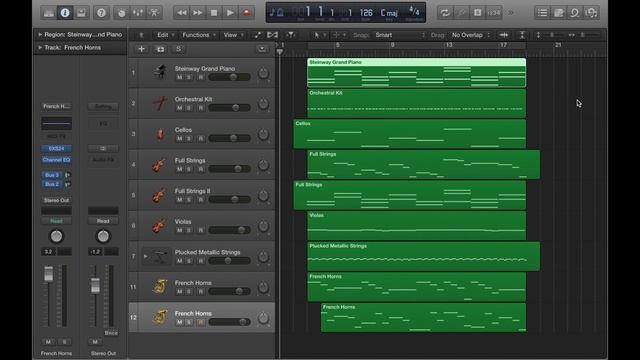Stop playback
The width and height of the screenshot is (640, 360).
213,13
